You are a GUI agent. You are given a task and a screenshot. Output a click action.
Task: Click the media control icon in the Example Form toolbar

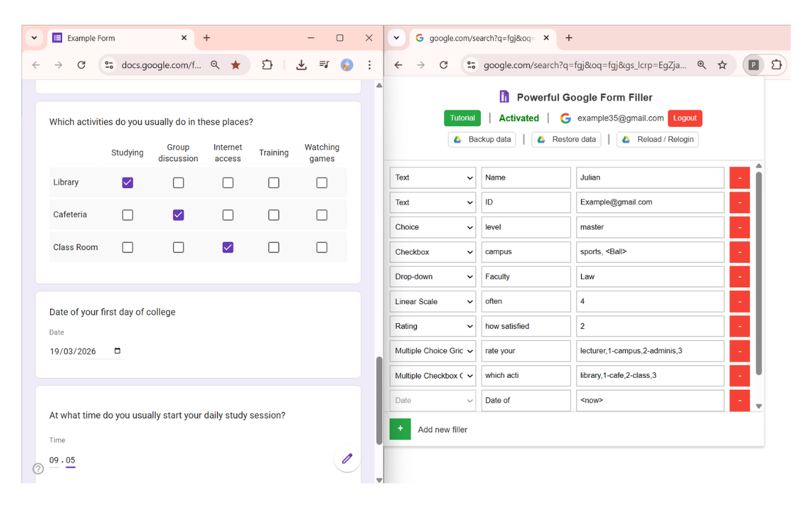[x=324, y=65]
